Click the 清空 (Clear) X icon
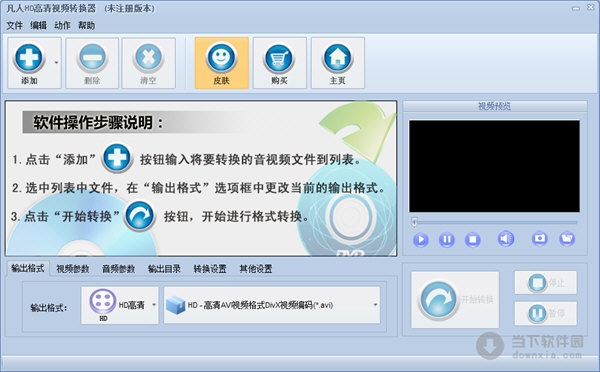The height and width of the screenshot is (372, 600). [x=148, y=63]
